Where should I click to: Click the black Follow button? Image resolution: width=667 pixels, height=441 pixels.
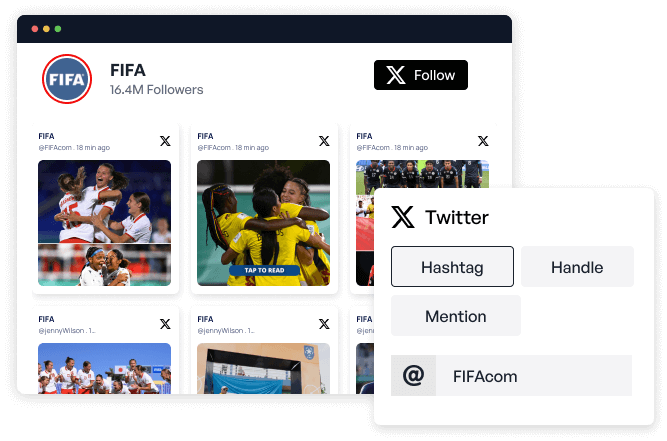click(421, 75)
